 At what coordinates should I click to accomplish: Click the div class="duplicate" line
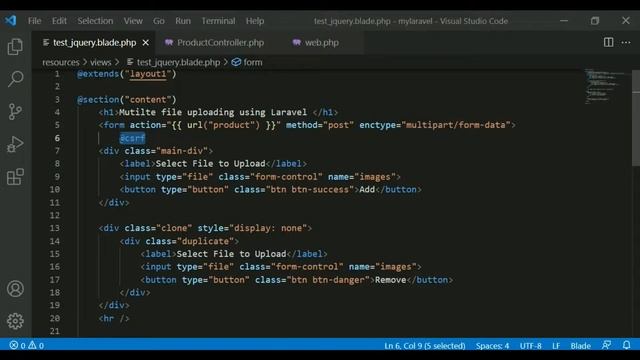coord(179,241)
